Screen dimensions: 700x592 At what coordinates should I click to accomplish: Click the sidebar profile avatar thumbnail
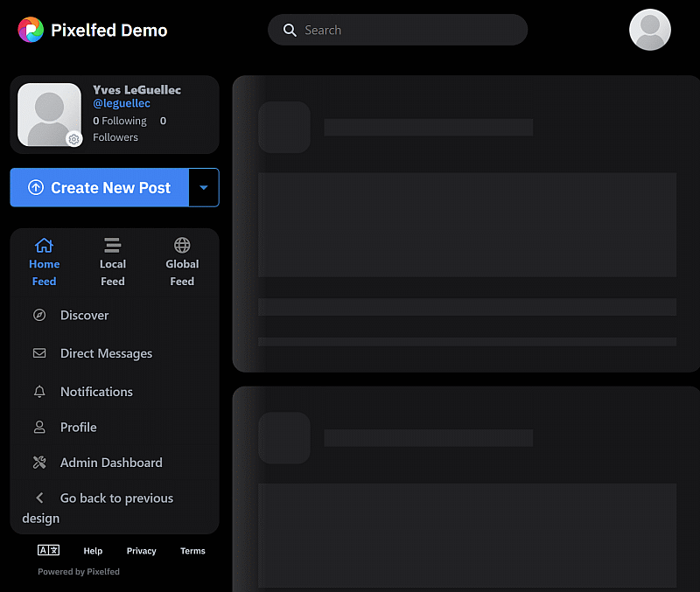point(49,115)
